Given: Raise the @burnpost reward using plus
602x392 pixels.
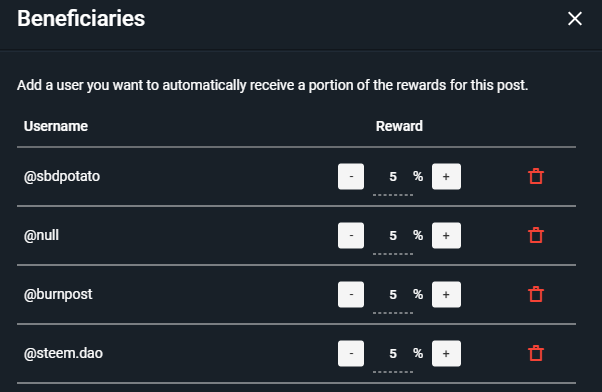Looking at the screenshot, I should coord(446,294).
